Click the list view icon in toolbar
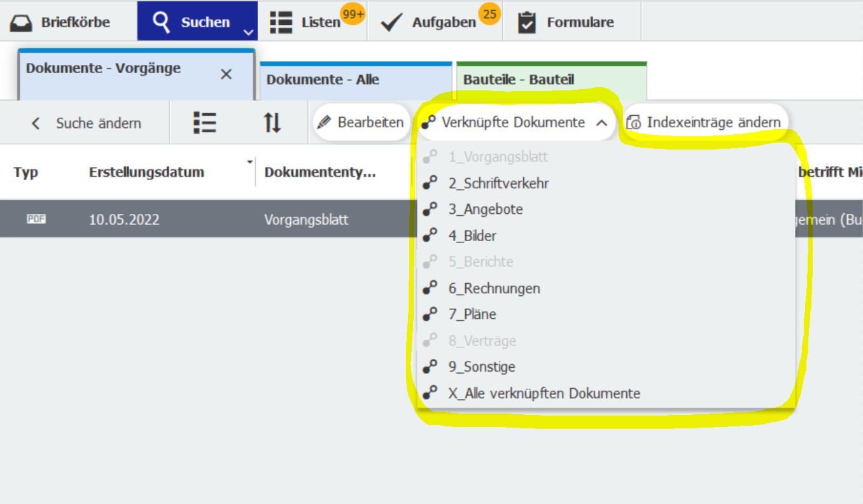The height and width of the screenshot is (504, 863). click(205, 123)
